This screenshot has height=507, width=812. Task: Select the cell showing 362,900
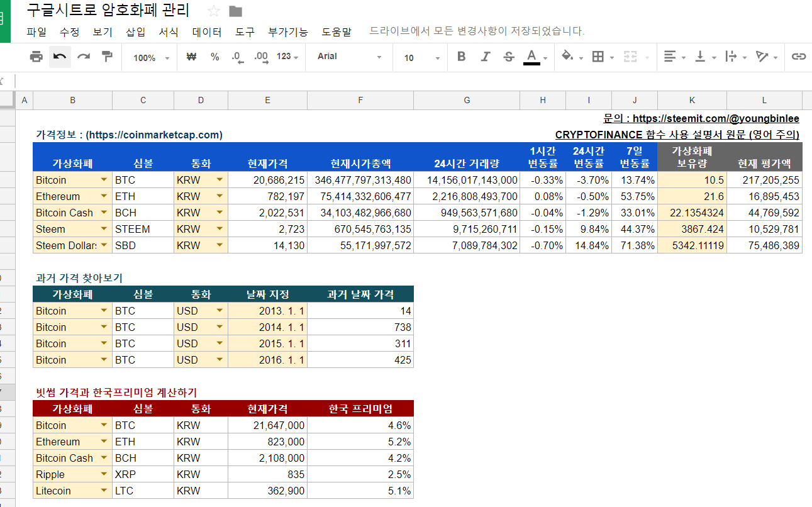pyautogui.click(x=268, y=491)
